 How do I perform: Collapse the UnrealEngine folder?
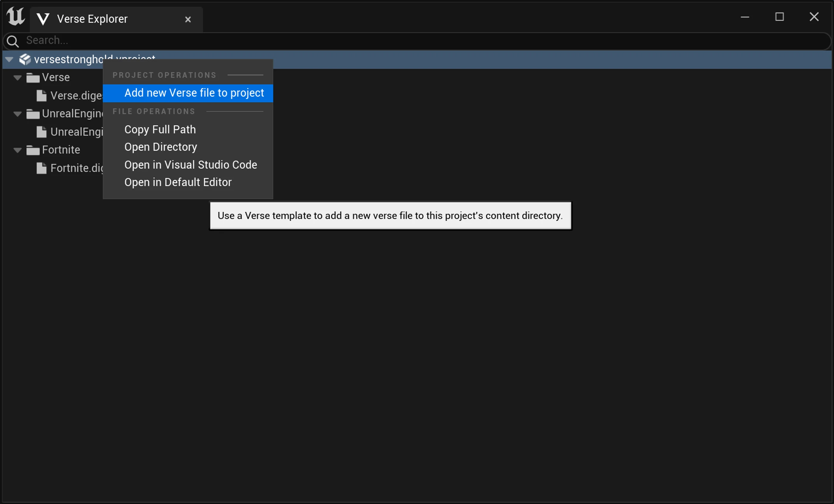point(18,114)
